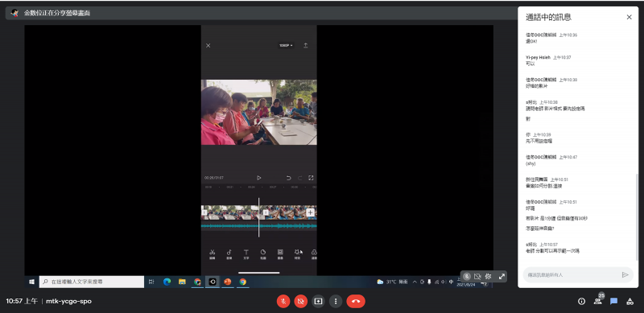Expand the self-view tile with arrows icon
Viewport: 644px width, 313px height.
point(502,277)
